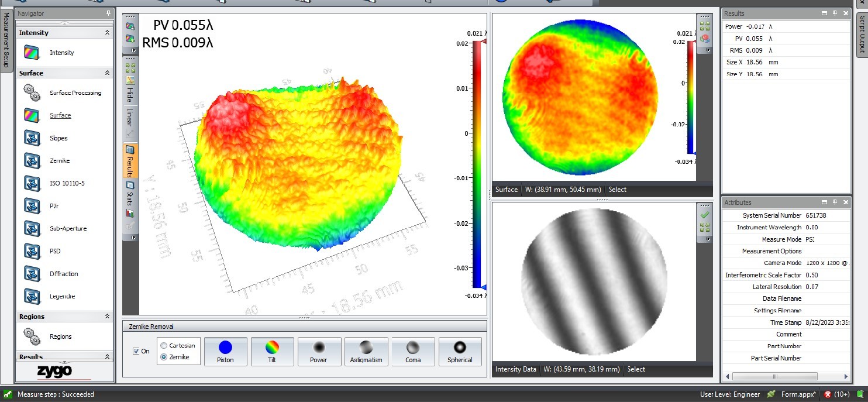Screen dimensions: 868x402
Task: Uncheck the Zernike Removal On checkbox
Action: (x=136, y=351)
